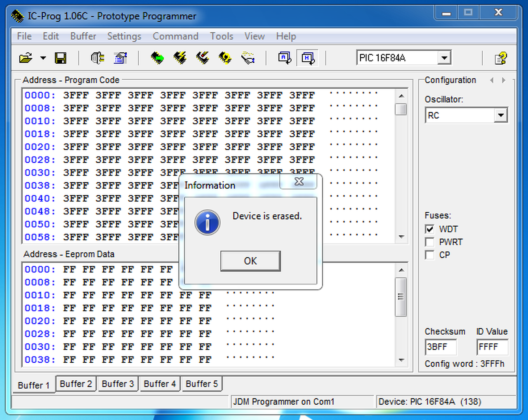Open the View menu
This screenshot has height=420, width=528.
click(x=255, y=36)
